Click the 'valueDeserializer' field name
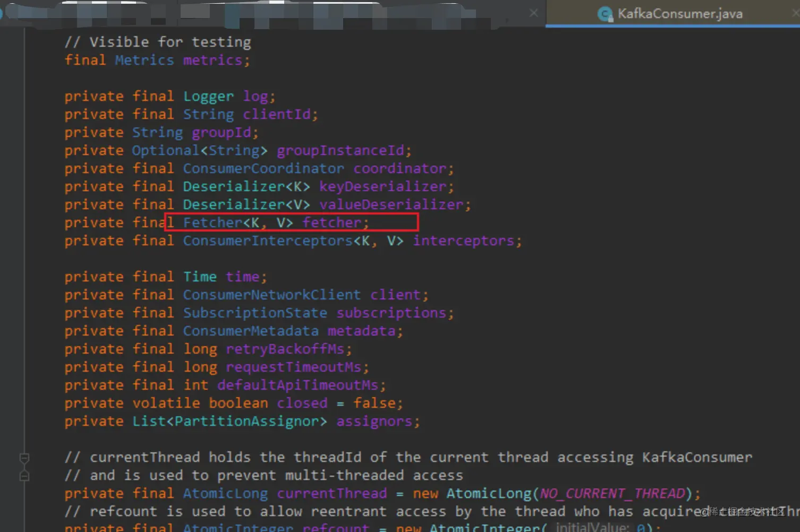 pos(392,204)
